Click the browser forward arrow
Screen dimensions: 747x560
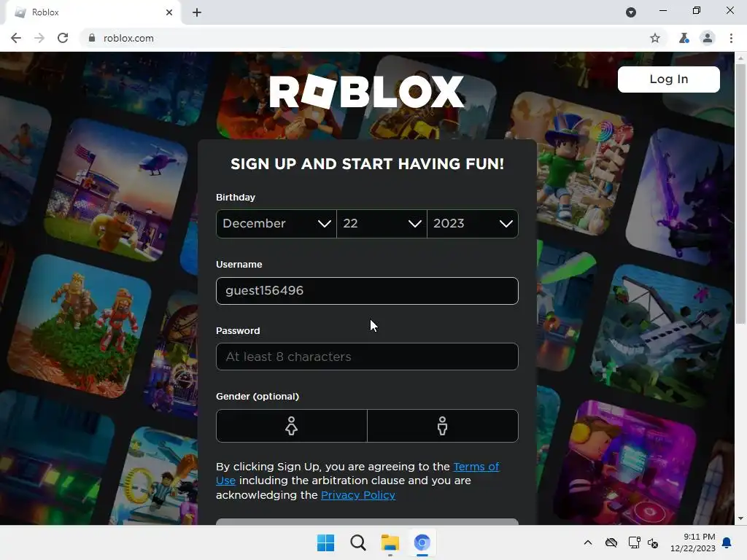tap(39, 38)
